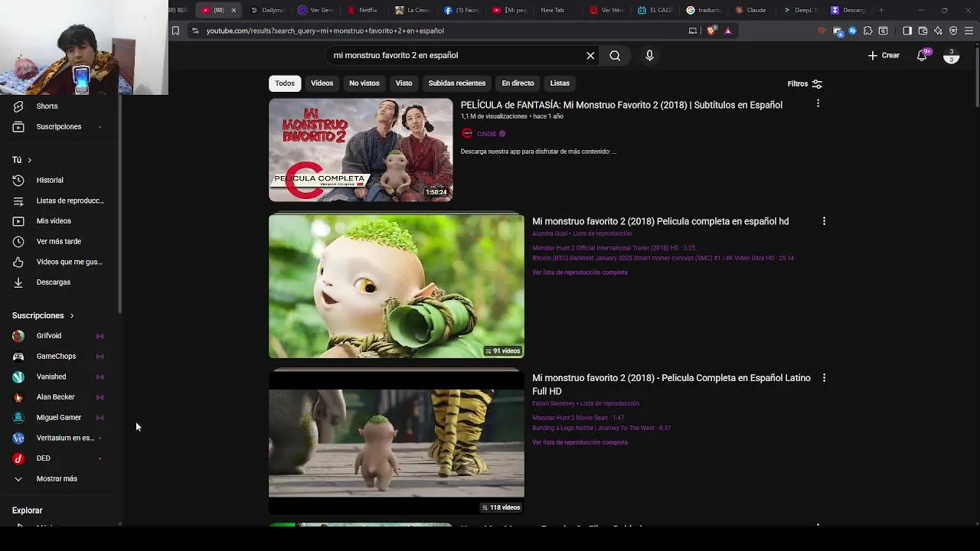Screen dimensions: 980x551
Task: Open the notifications bell
Action: pos(922,55)
